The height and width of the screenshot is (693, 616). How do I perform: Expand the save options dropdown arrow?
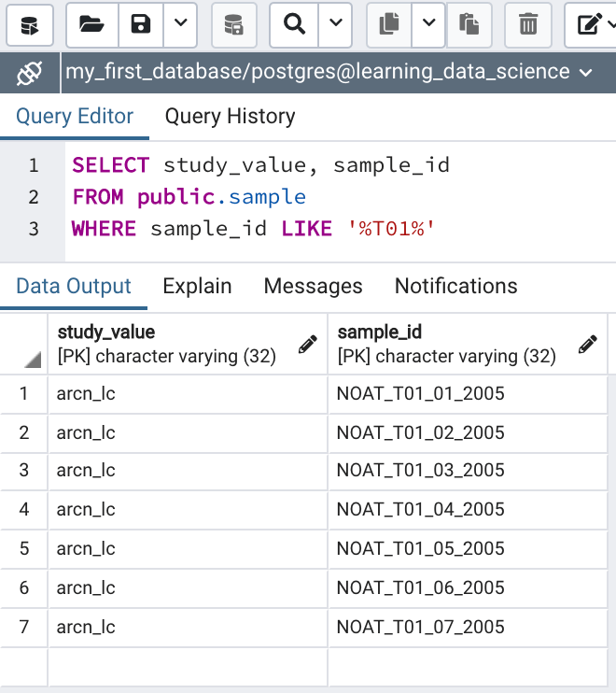click(180, 24)
